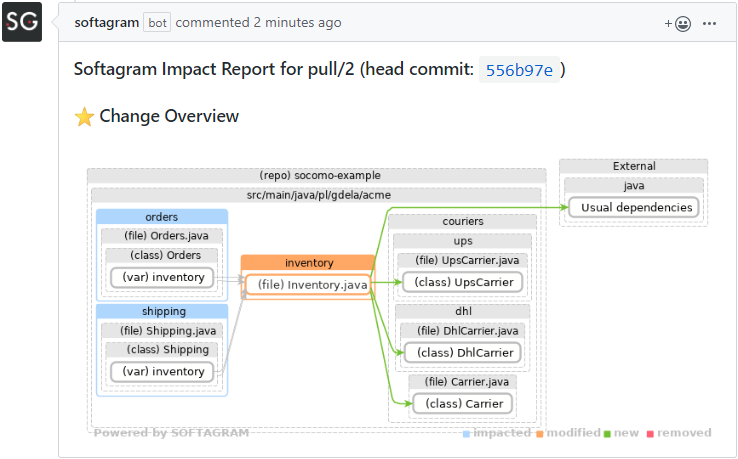Image resolution: width=738 pixels, height=459 pixels.
Task: Select the (file) Inventory.java node
Action: pos(308,285)
